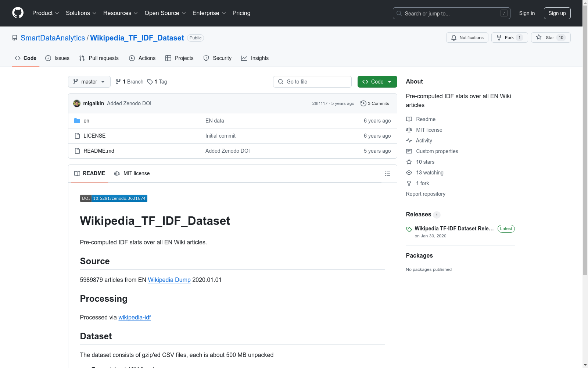
Task: Click the Sign in link
Action: pos(527,13)
